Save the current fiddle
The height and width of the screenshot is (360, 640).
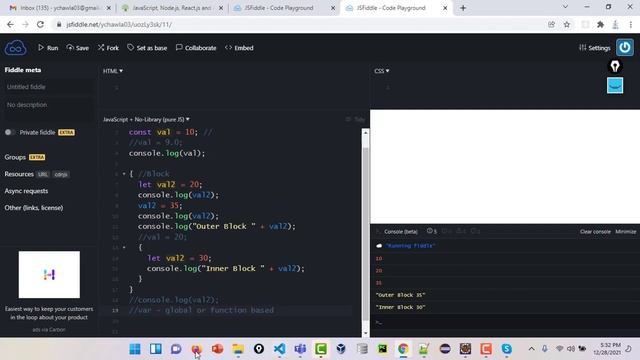pos(78,48)
